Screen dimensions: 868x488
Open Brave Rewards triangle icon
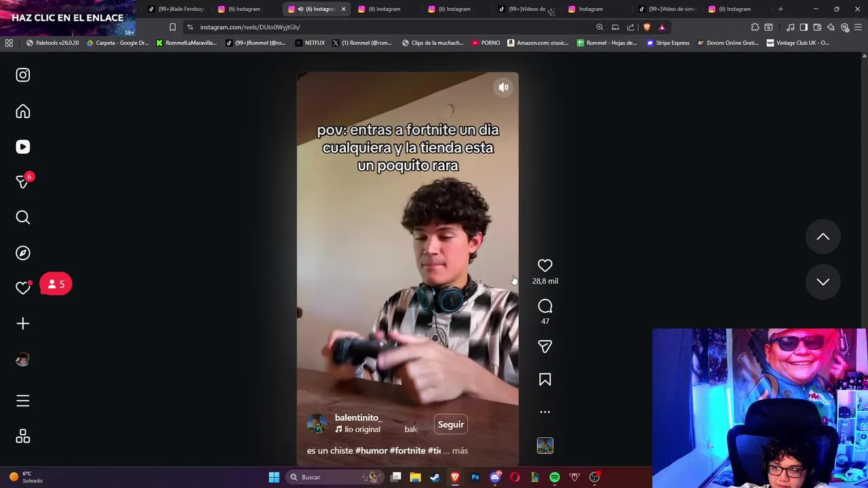click(662, 27)
